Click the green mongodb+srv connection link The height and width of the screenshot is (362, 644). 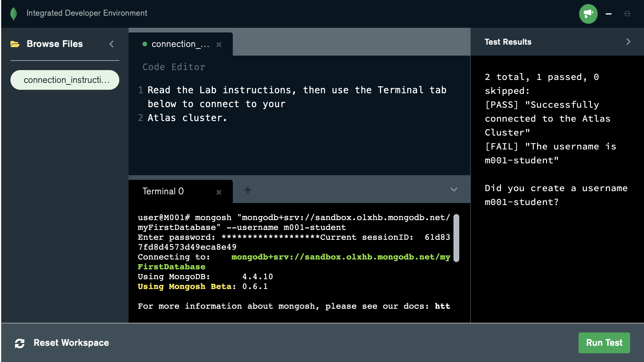340,257
